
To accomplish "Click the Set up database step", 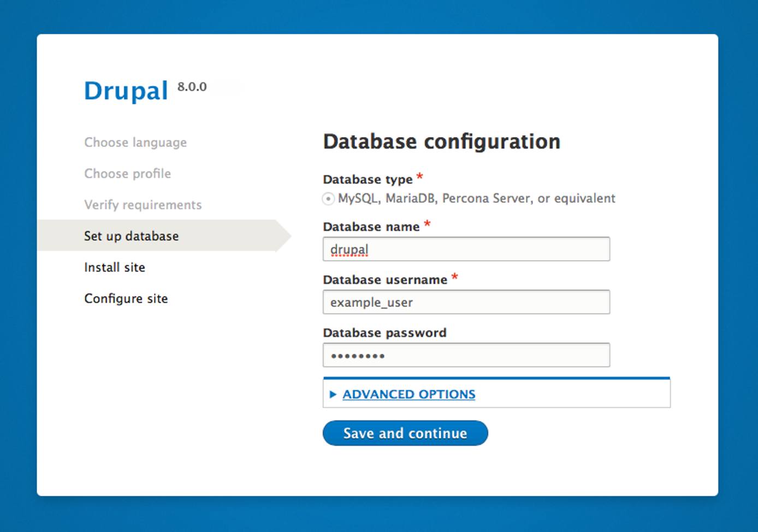I will (131, 236).
